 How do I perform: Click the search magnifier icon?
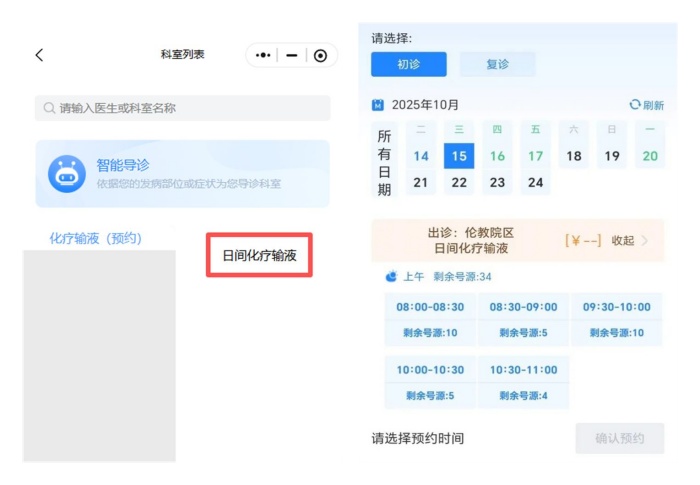[x=49, y=108]
